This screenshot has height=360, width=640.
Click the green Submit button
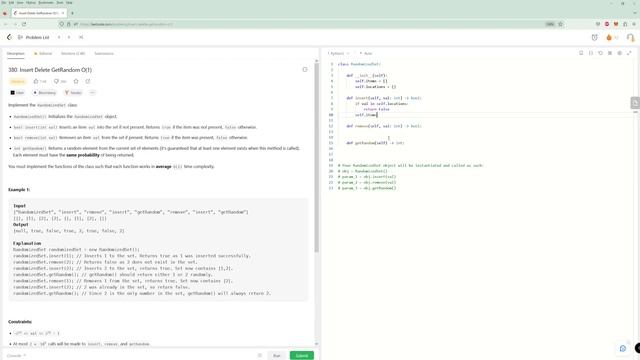click(x=302, y=356)
